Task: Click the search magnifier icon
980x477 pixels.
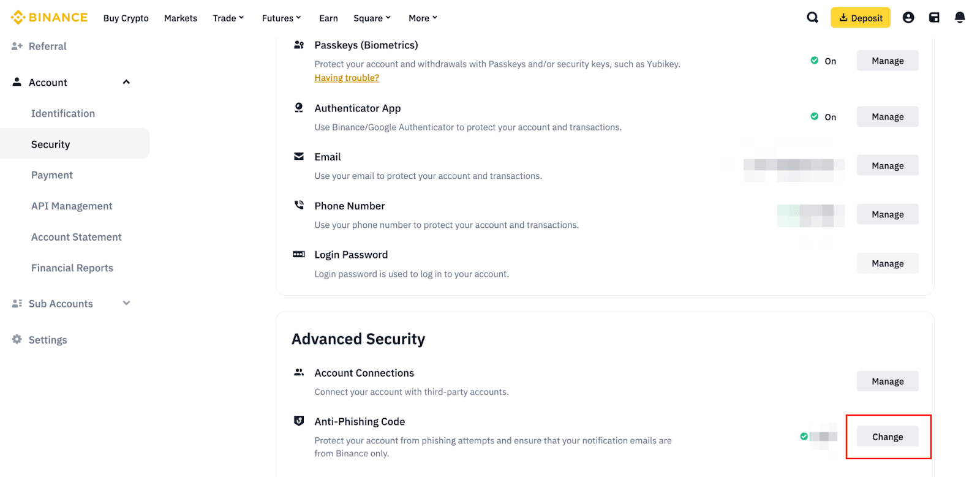Action: (812, 18)
